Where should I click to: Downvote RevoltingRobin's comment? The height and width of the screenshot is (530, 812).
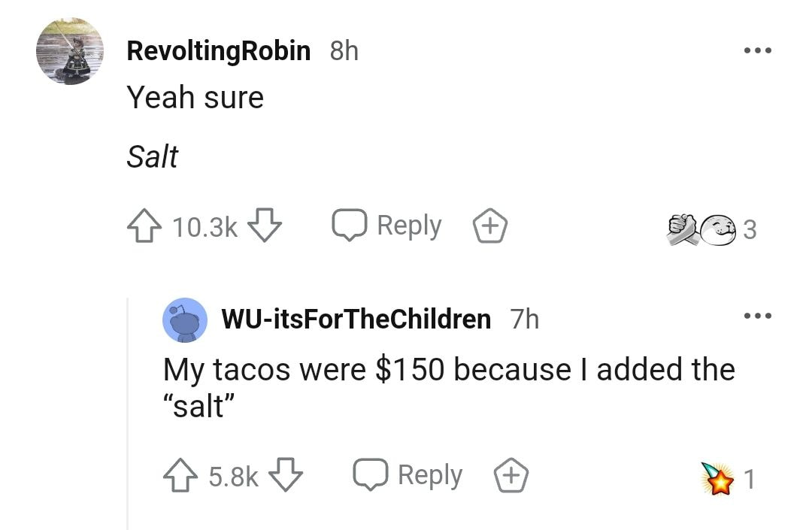coord(264,226)
